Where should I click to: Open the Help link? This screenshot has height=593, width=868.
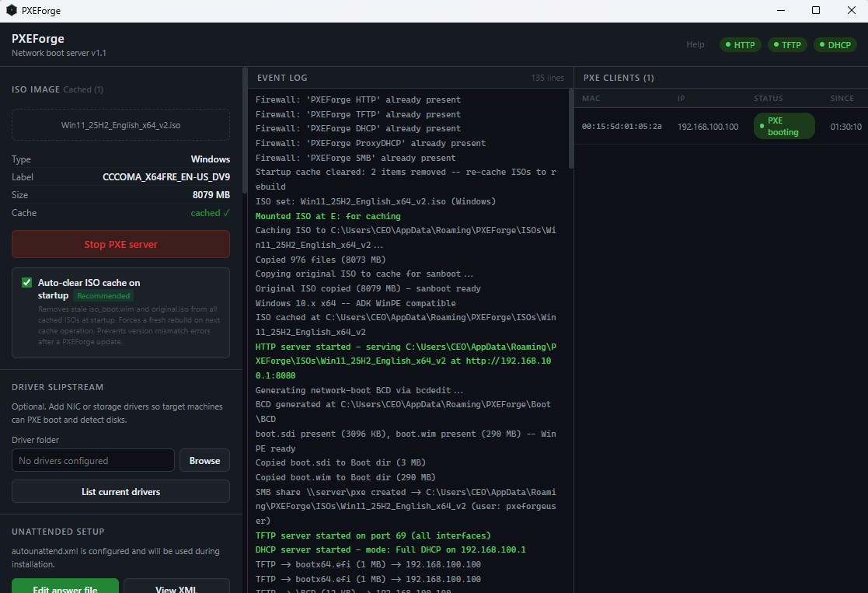(x=695, y=44)
